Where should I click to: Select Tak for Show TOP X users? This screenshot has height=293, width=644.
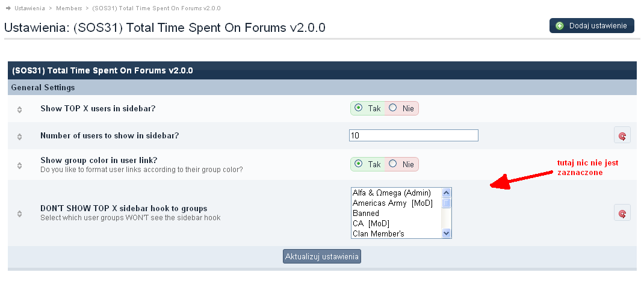(x=359, y=108)
